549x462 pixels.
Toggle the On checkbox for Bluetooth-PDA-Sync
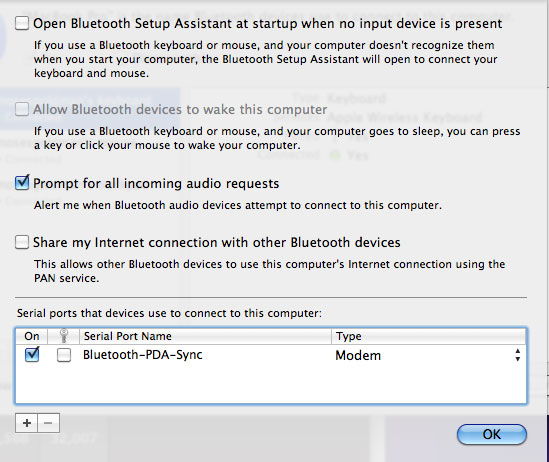click(32, 355)
